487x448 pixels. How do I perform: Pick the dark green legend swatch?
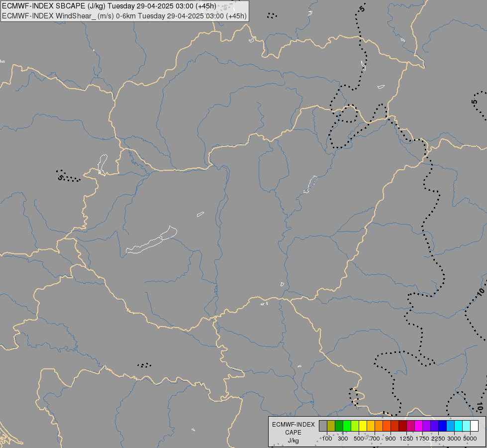(x=339, y=426)
